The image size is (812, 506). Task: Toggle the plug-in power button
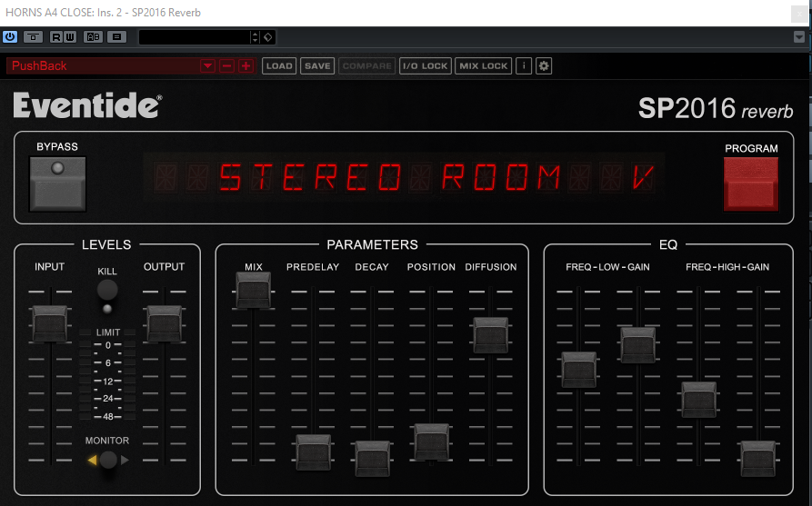click(10, 36)
